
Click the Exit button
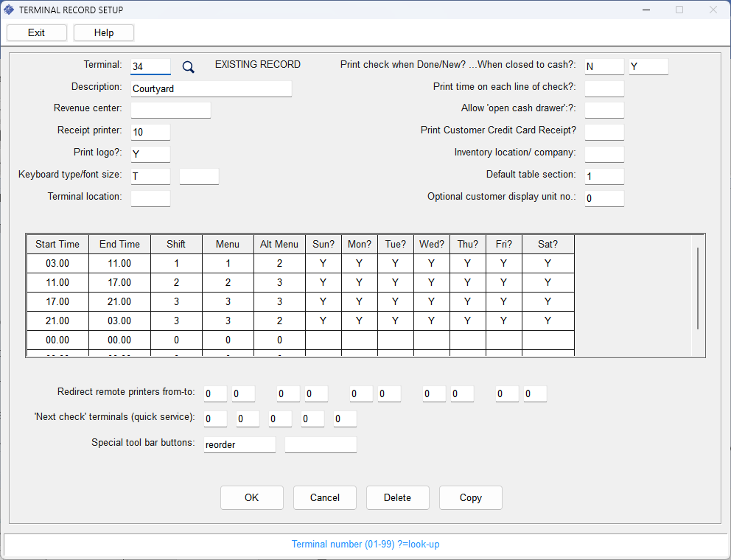pyautogui.click(x=37, y=32)
